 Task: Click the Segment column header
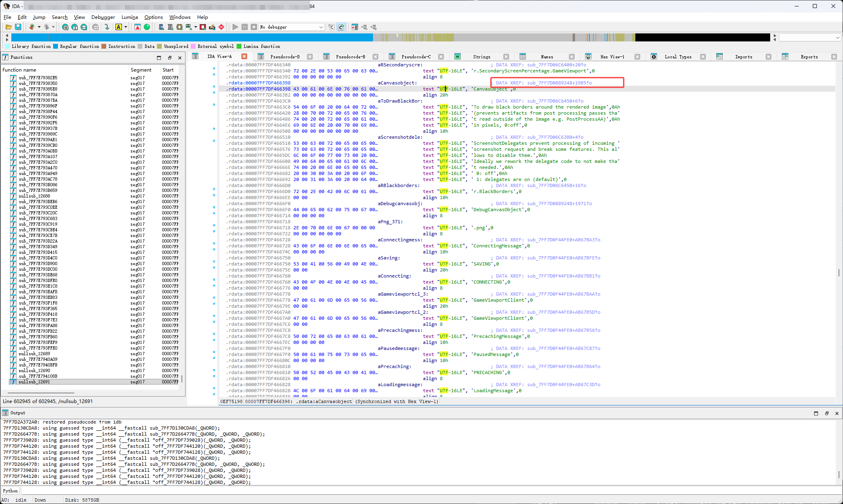[x=141, y=70]
